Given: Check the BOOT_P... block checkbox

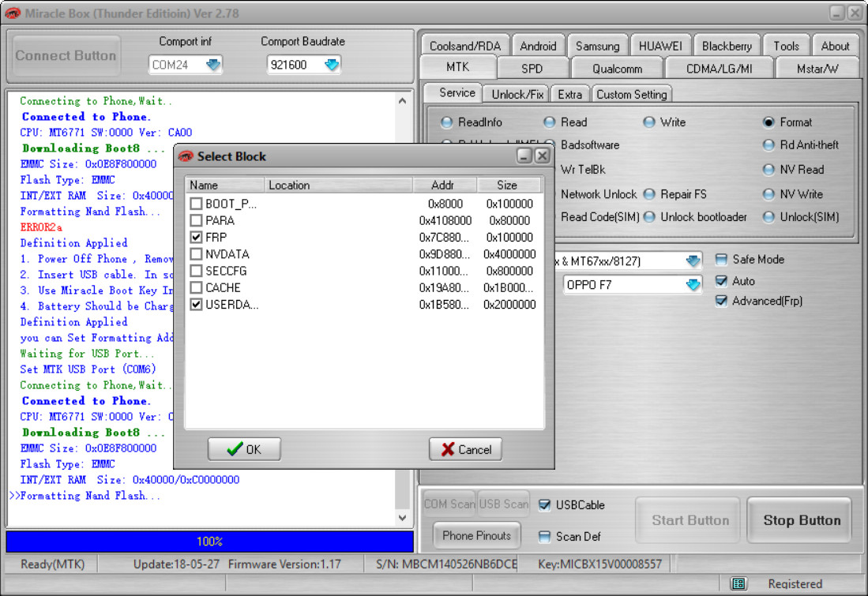Looking at the screenshot, I should click(195, 204).
